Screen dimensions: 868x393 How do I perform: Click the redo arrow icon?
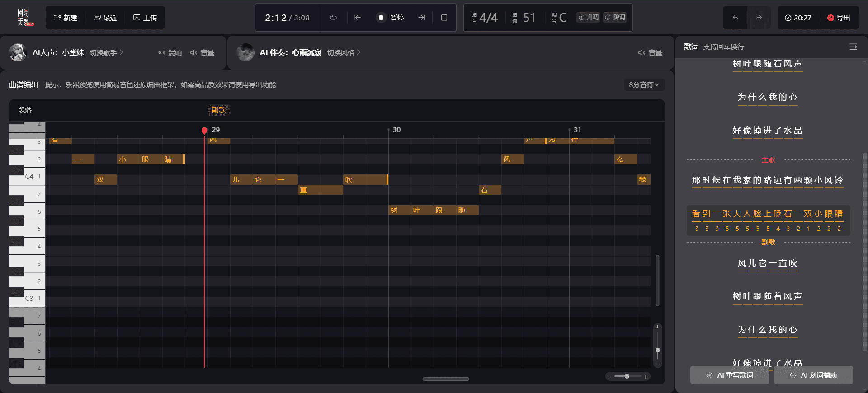coord(759,18)
